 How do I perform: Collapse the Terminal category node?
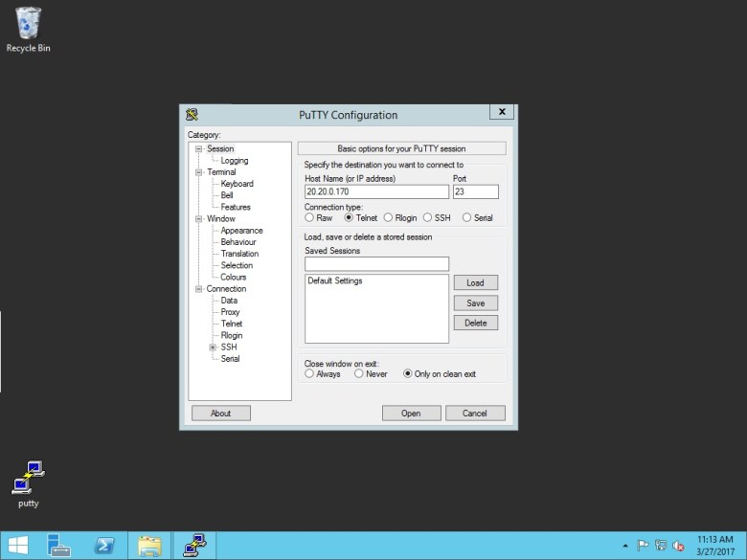[x=199, y=172]
